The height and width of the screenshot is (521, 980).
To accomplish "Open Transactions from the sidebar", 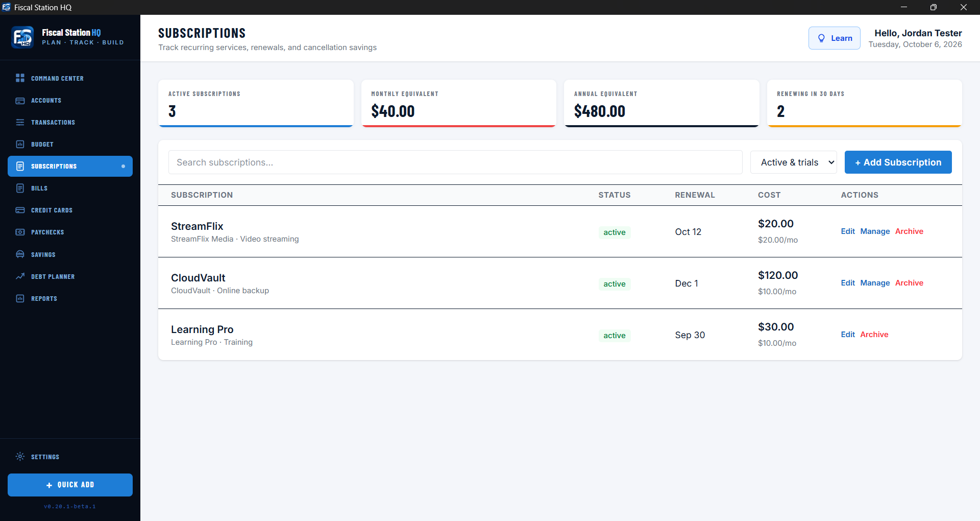I will point(53,123).
